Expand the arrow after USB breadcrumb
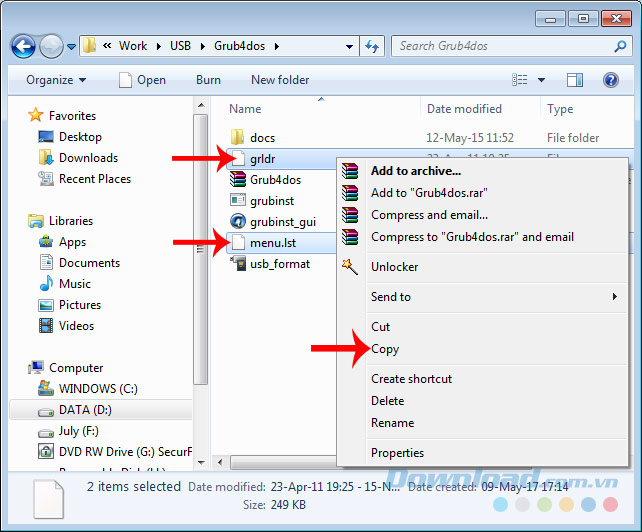642x532 pixels. 203,46
